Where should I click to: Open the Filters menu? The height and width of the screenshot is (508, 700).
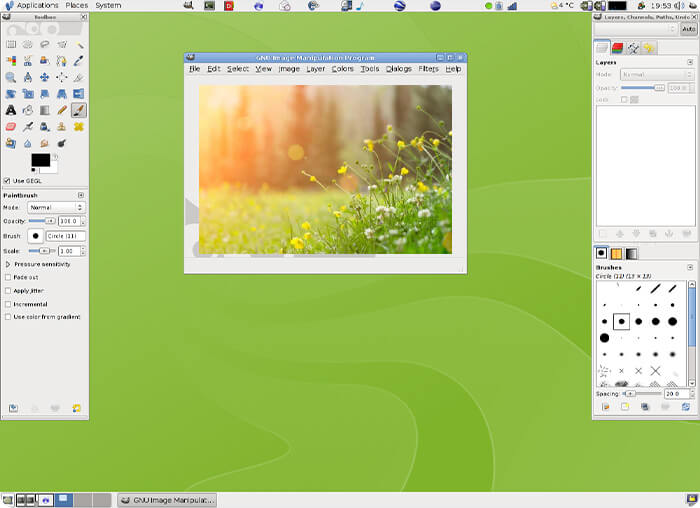coord(428,69)
